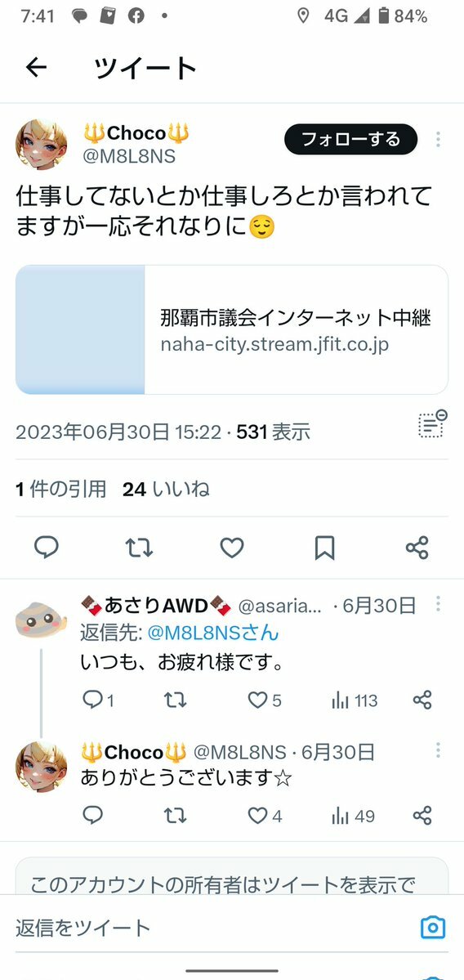Viewport: 464px width, 980px height.
Task: Open 那覇市議会インターネット中継 link card
Action: click(232, 329)
